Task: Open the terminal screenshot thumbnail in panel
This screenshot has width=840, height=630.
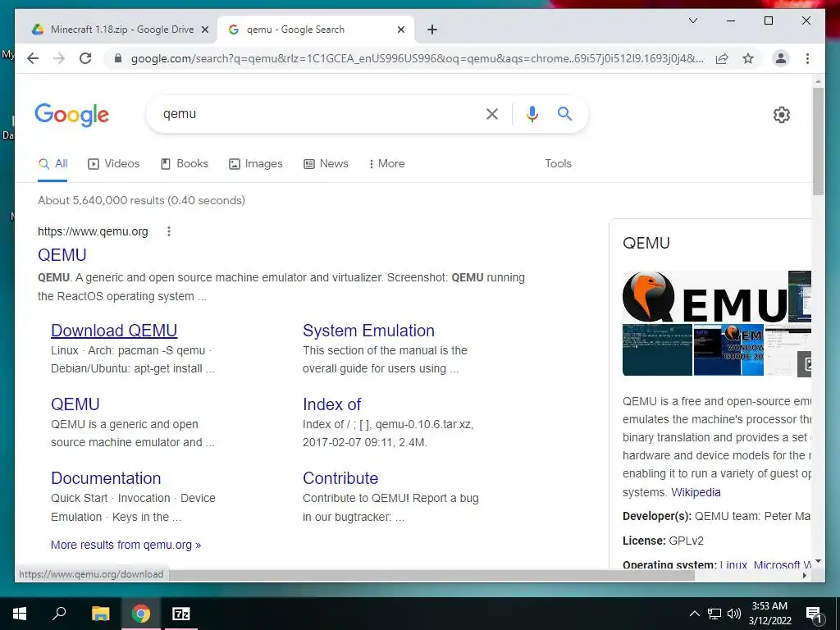Action: coord(657,349)
